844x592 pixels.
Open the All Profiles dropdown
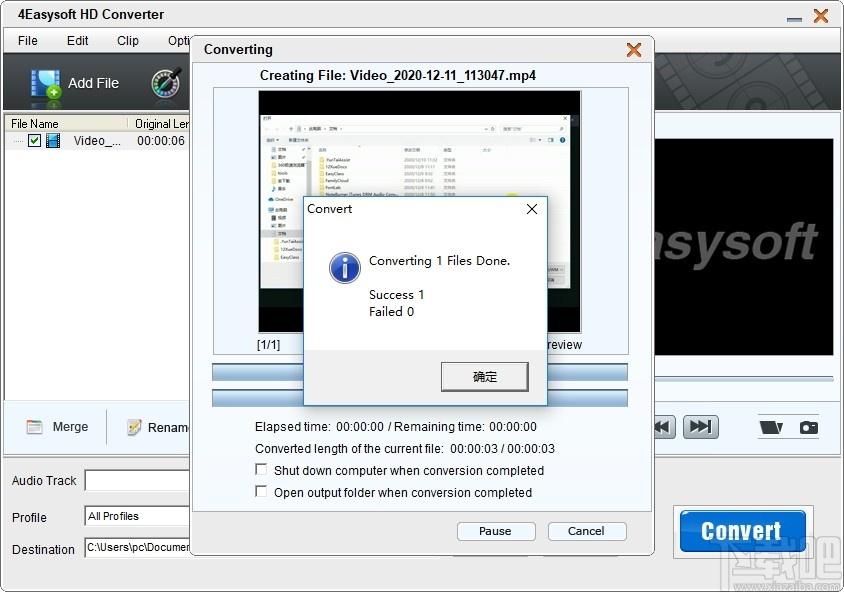[138, 516]
